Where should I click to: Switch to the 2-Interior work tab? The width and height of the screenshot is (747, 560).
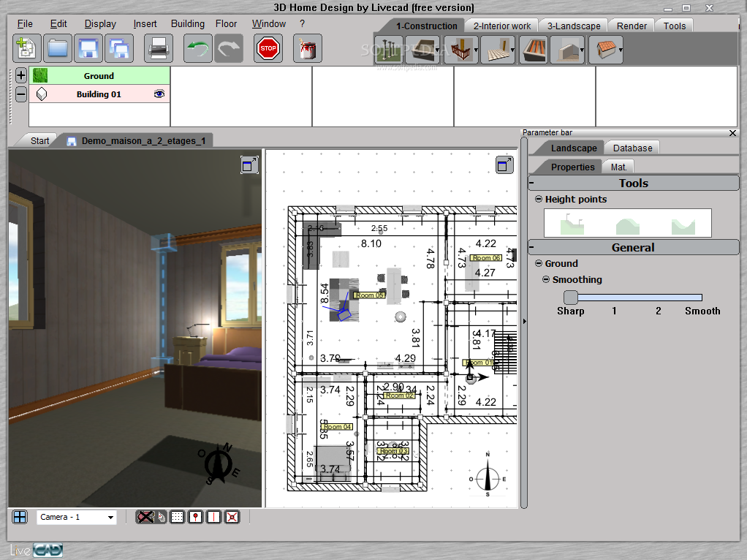(x=501, y=26)
